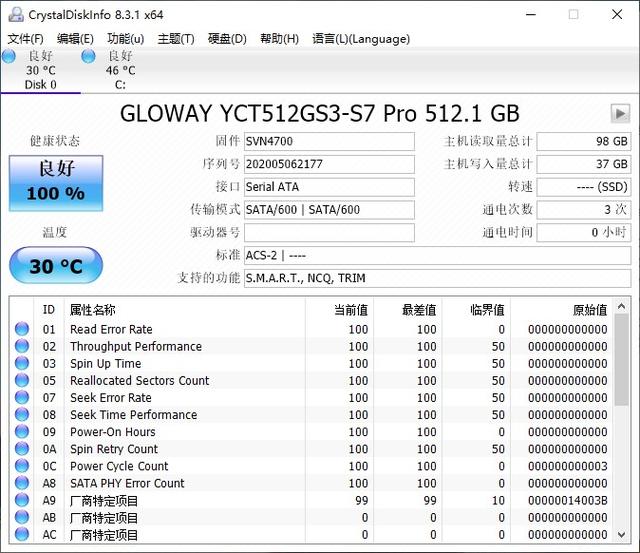The height and width of the screenshot is (553, 640).
Task: Click the scroll down arrow of SMART list
Action: coord(622,535)
